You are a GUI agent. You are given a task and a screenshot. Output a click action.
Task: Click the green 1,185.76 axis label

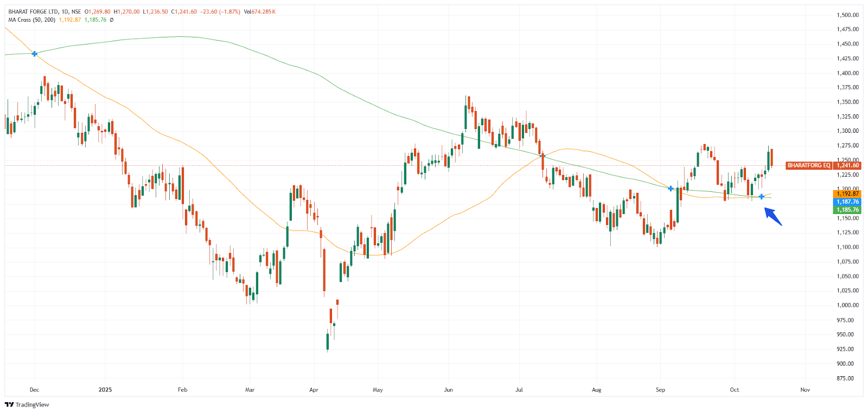click(x=847, y=210)
